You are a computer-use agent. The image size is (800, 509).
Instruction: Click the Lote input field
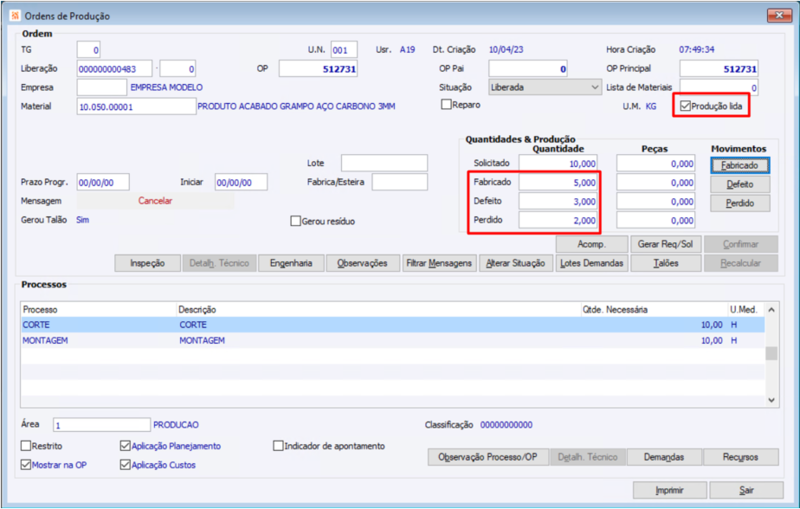(x=385, y=163)
